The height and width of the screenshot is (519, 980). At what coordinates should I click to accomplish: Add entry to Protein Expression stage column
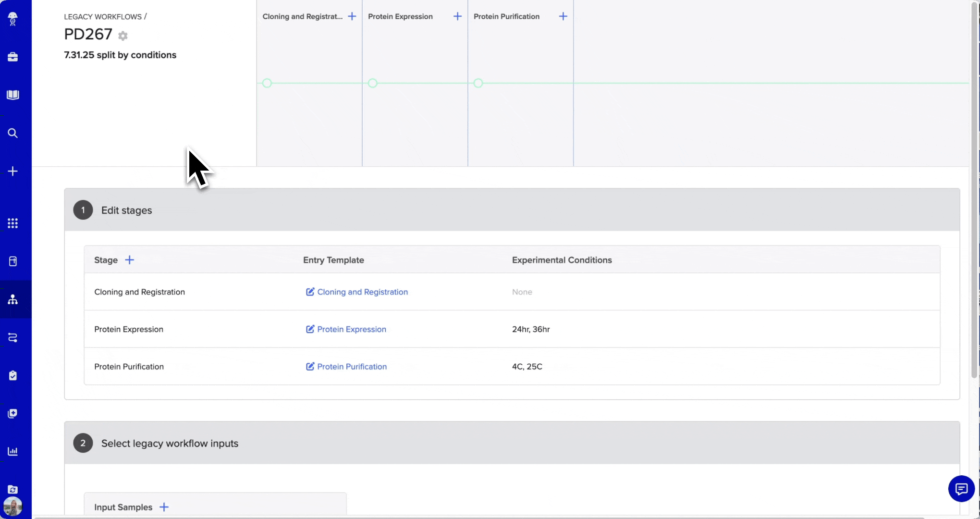(x=457, y=16)
